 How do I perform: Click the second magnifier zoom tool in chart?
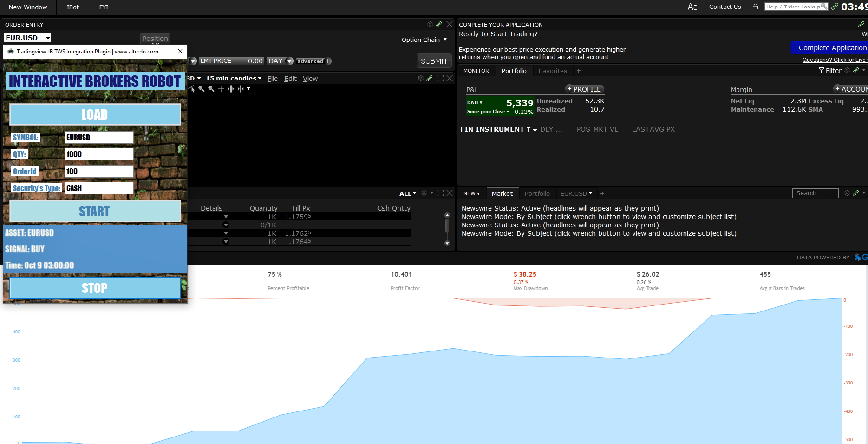(x=211, y=88)
